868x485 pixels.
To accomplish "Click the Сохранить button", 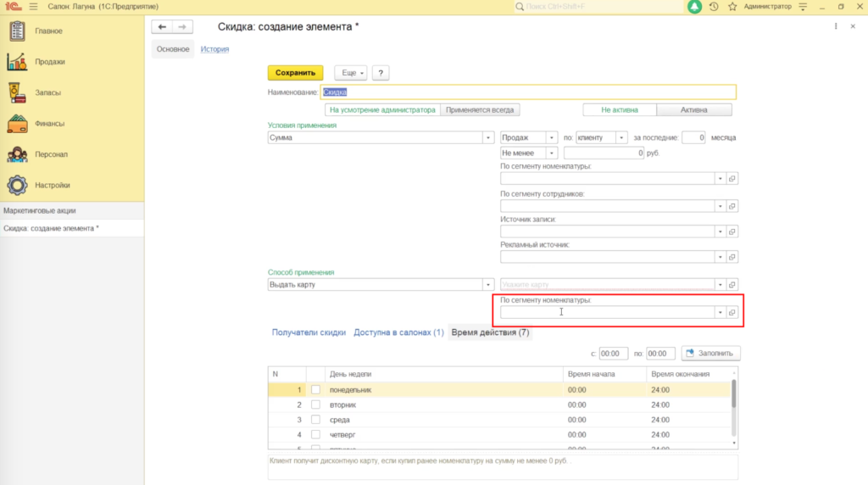I will pyautogui.click(x=295, y=73).
